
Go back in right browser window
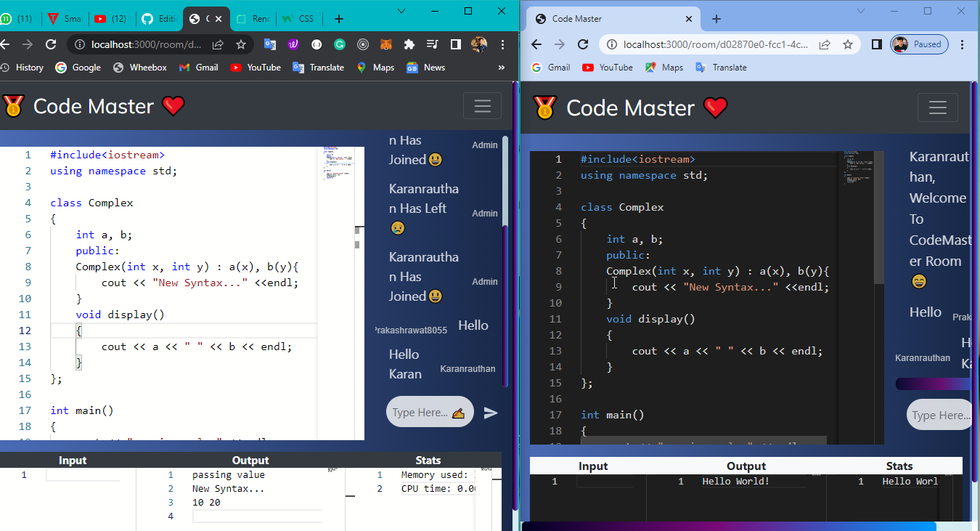(x=536, y=44)
